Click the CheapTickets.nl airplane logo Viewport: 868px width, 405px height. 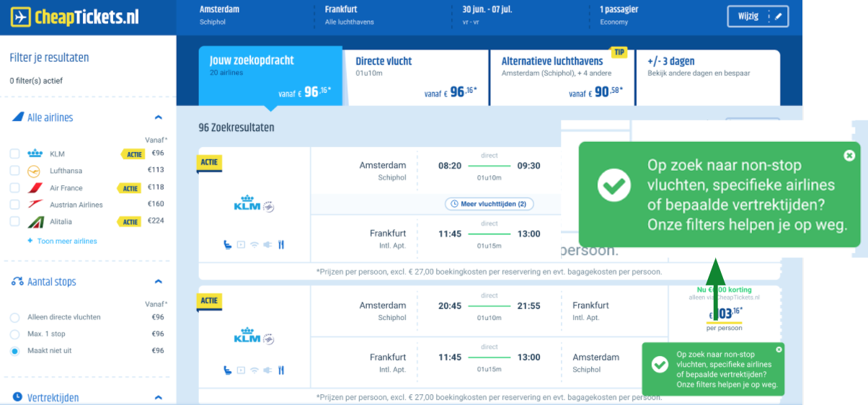click(x=20, y=17)
